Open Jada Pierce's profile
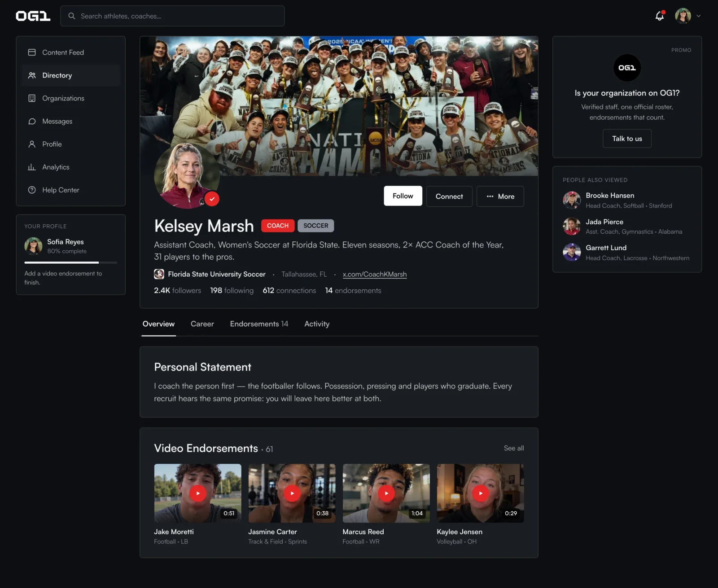 click(627, 226)
